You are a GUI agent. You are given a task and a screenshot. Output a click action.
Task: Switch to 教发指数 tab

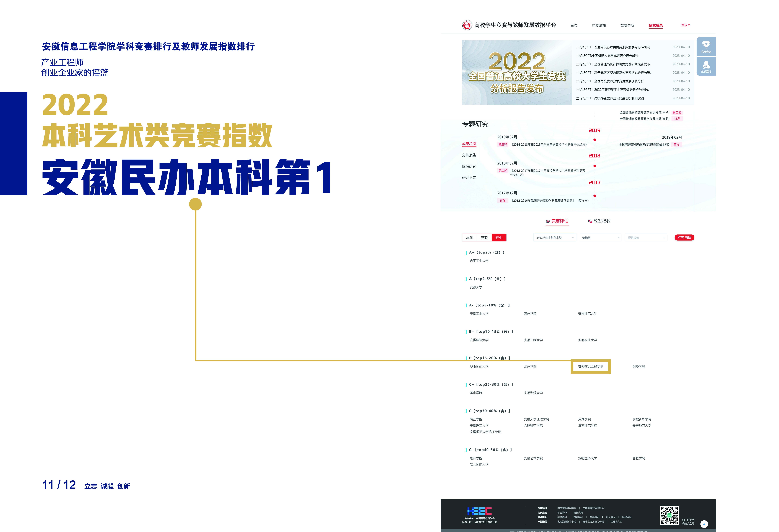[x=599, y=221]
